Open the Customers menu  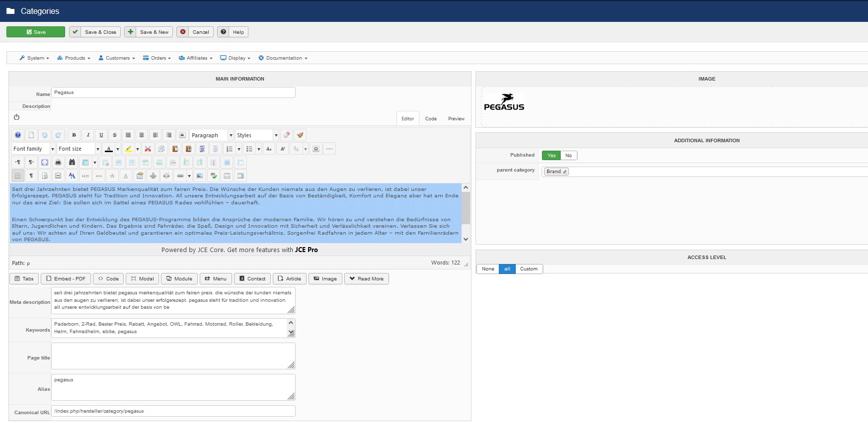tap(117, 58)
